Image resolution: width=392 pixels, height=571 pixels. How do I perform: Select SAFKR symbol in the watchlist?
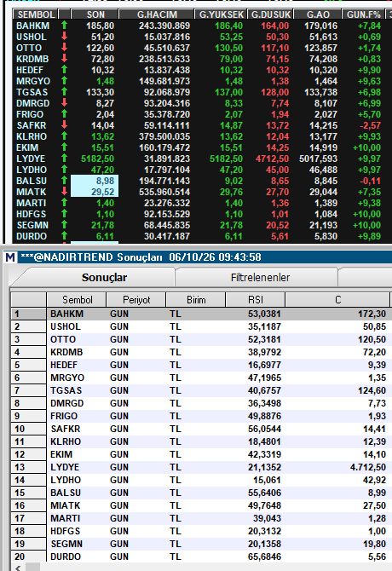click(x=32, y=125)
